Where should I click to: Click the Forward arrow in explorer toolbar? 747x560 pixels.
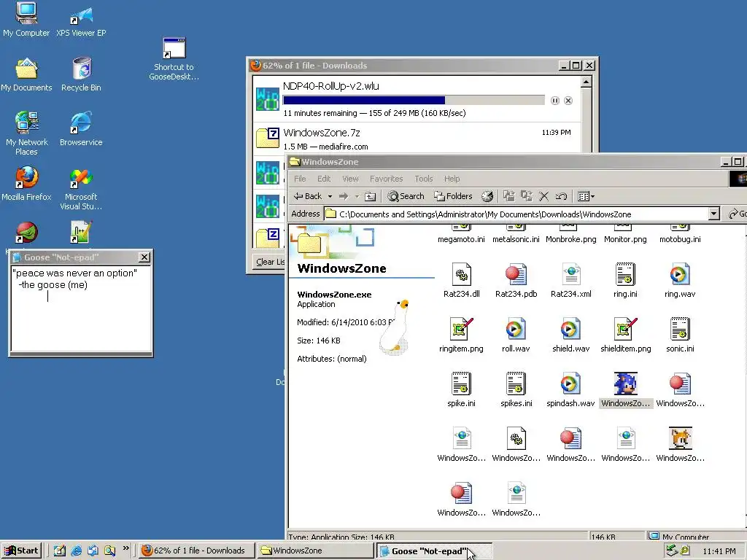pyautogui.click(x=344, y=196)
